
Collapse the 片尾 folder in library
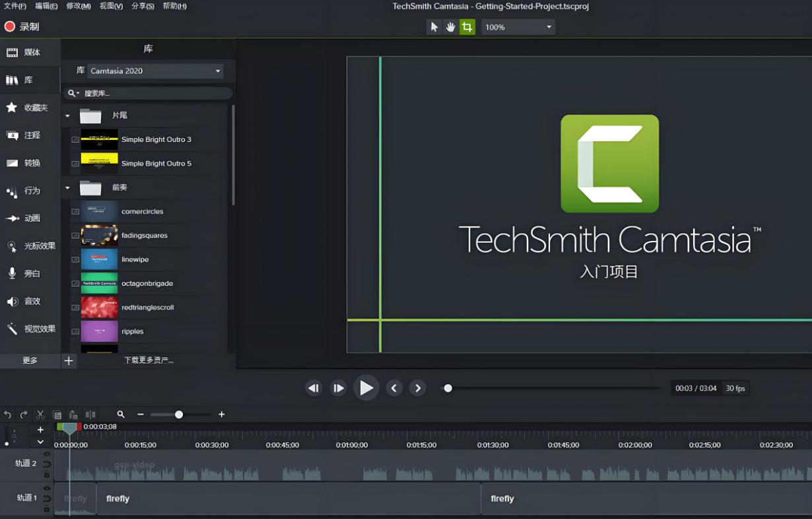pyautogui.click(x=67, y=116)
